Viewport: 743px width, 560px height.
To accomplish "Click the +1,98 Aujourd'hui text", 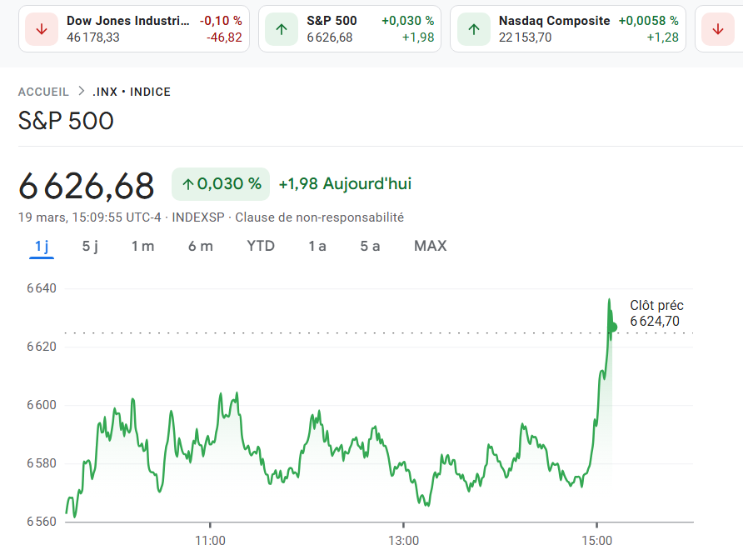I will point(345,183).
